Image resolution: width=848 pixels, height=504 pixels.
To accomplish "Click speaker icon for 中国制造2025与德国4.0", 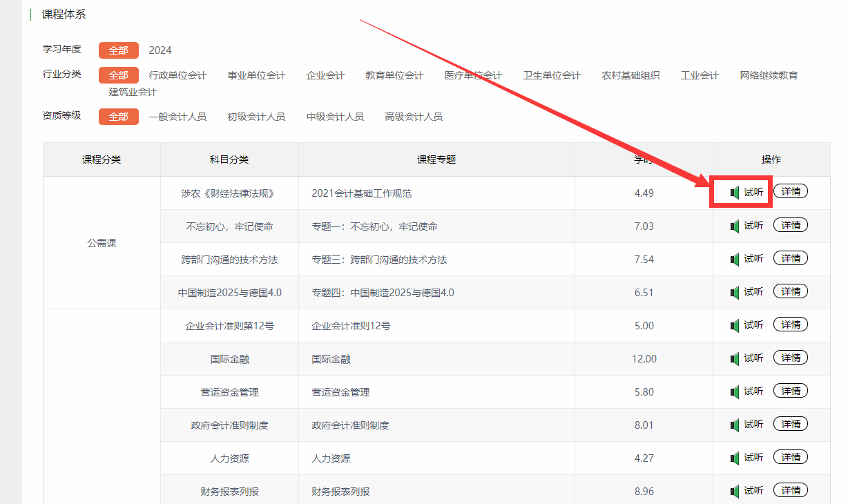I will pyautogui.click(x=735, y=292).
